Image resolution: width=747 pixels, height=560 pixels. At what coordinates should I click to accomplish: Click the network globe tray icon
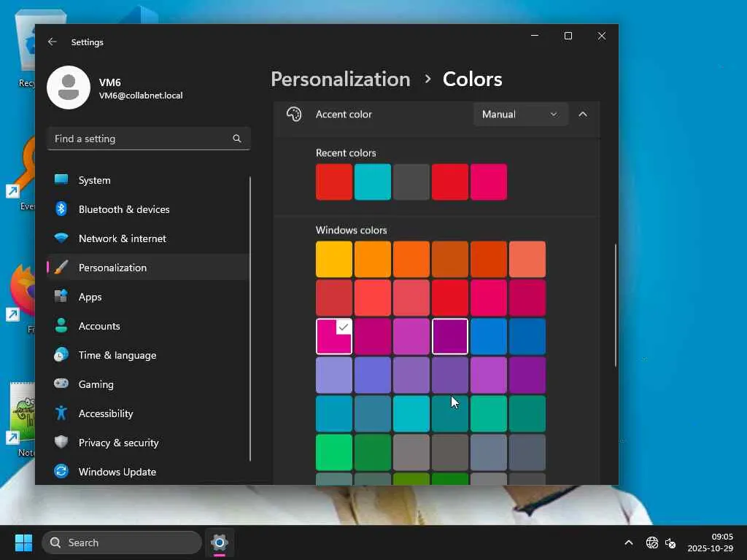(651, 542)
